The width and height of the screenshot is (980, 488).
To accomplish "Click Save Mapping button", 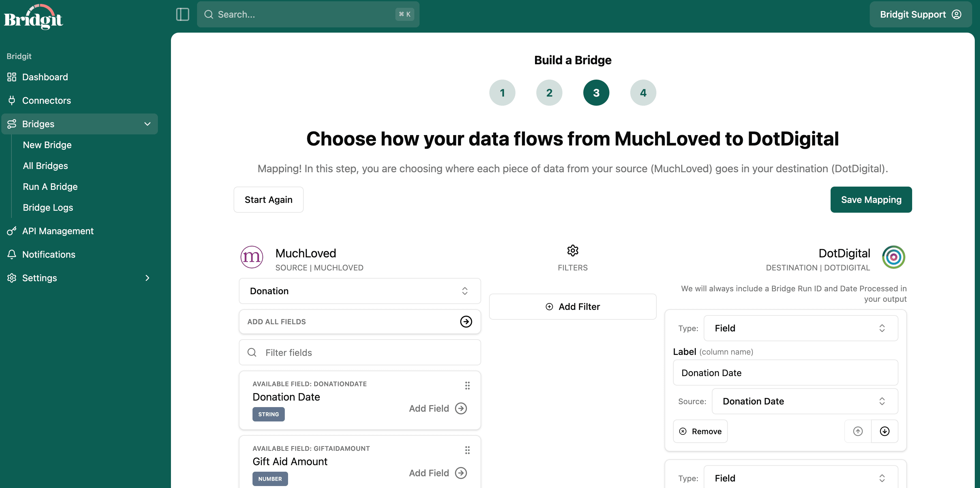I will click(x=871, y=200).
